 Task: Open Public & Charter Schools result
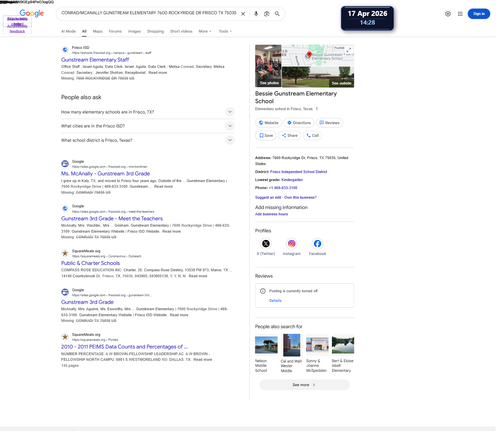(x=90, y=263)
